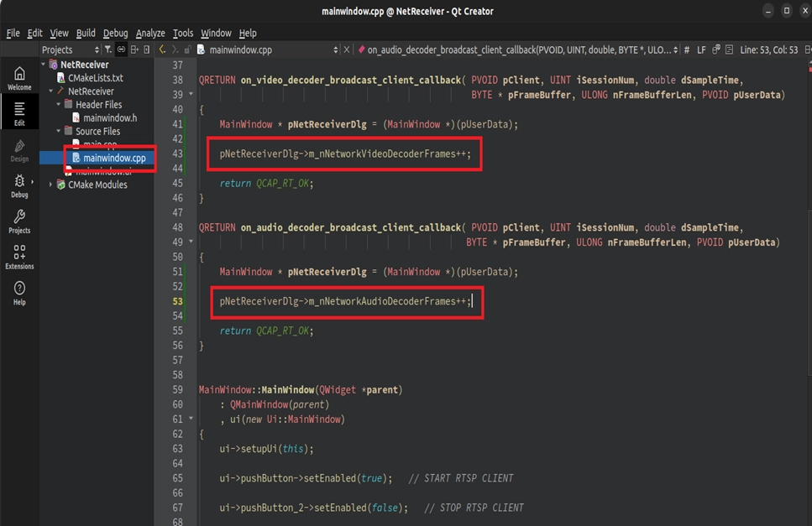This screenshot has height=526, width=812.
Task: Fold constructor block at line 61
Action: tap(191, 419)
